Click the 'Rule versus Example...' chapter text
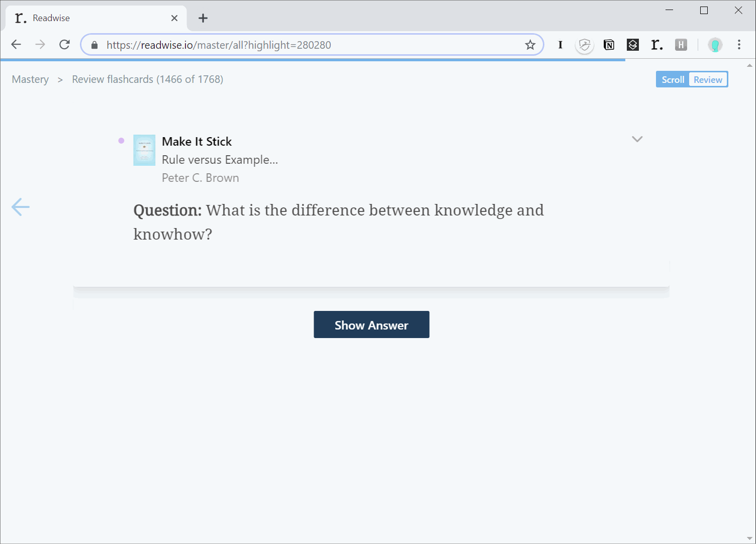The image size is (756, 544). (x=220, y=160)
